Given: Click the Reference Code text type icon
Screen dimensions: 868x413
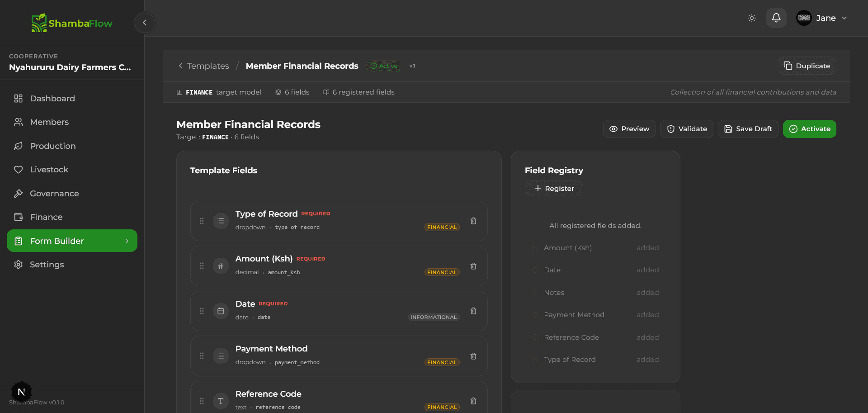Looking at the screenshot, I should (x=221, y=401).
